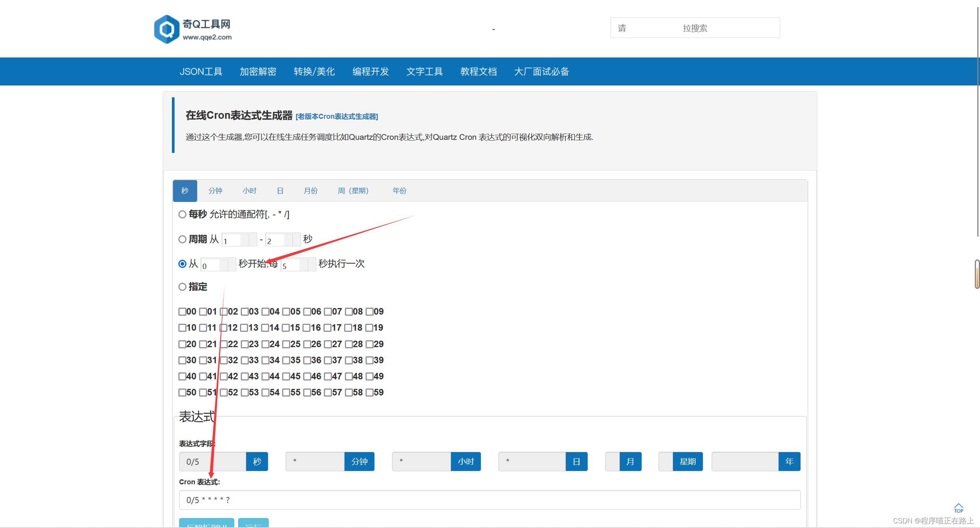Switch to the 年份 tab
Viewport: 980px width, 528px height.
(399, 190)
